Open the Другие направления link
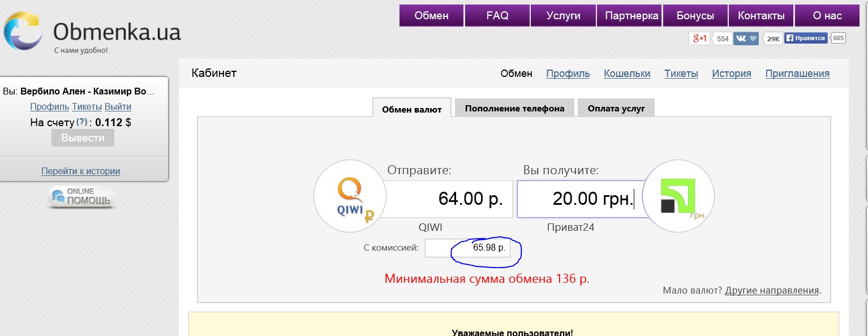Screen dimensions: 868x336 [772, 290]
